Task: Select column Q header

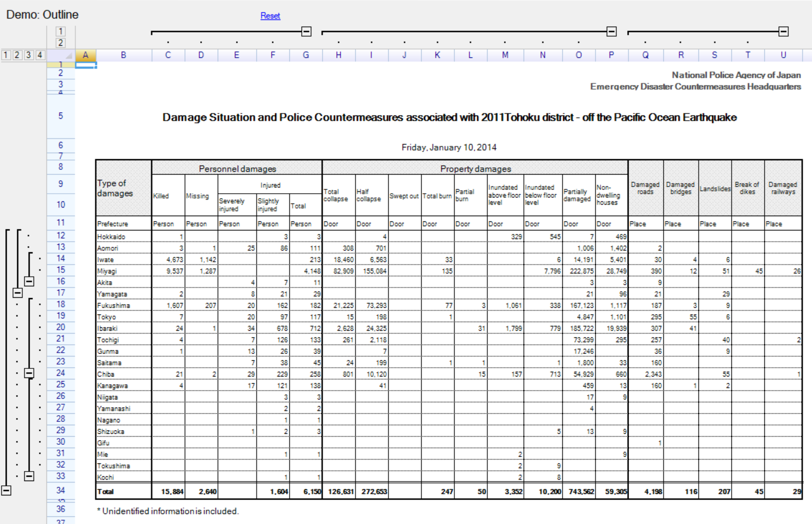Action: (x=646, y=55)
